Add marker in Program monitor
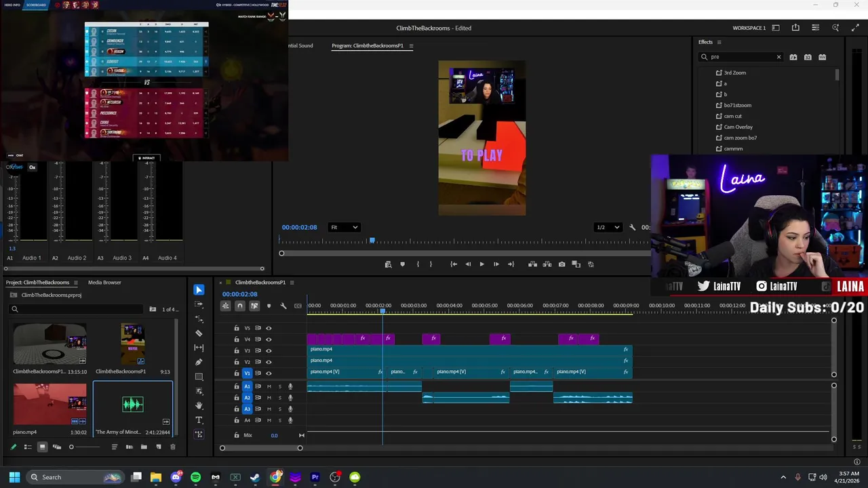 coord(402,264)
